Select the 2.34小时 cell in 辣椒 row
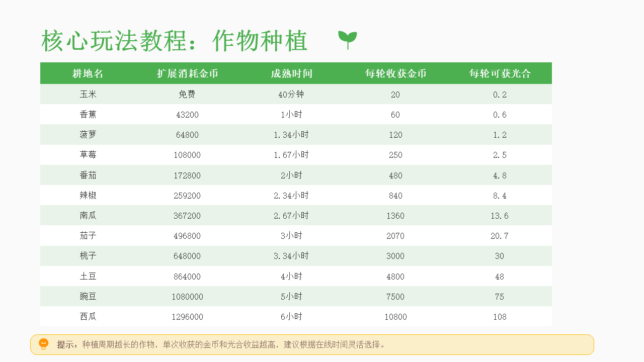The width and height of the screenshot is (644, 362). click(x=291, y=196)
